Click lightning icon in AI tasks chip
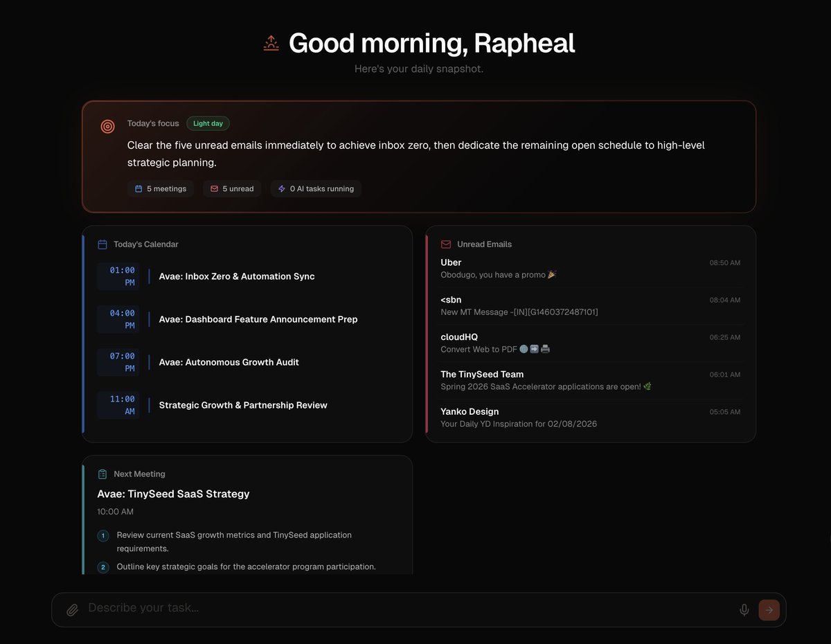Viewport: 831px width, 644px height. point(282,188)
